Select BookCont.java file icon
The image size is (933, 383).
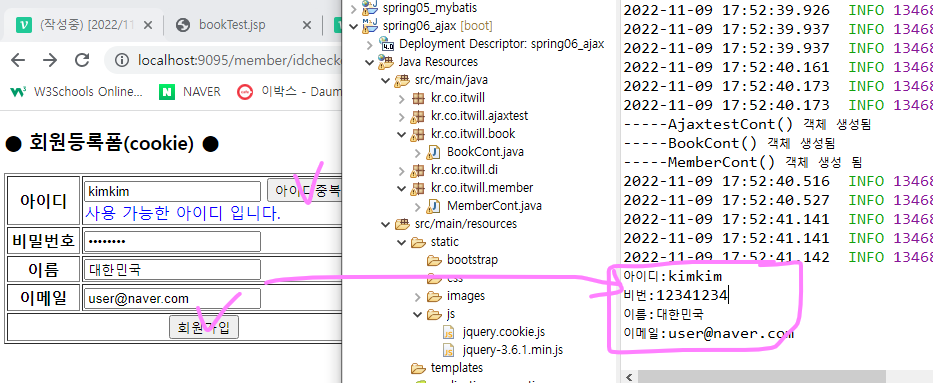point(435,152)
